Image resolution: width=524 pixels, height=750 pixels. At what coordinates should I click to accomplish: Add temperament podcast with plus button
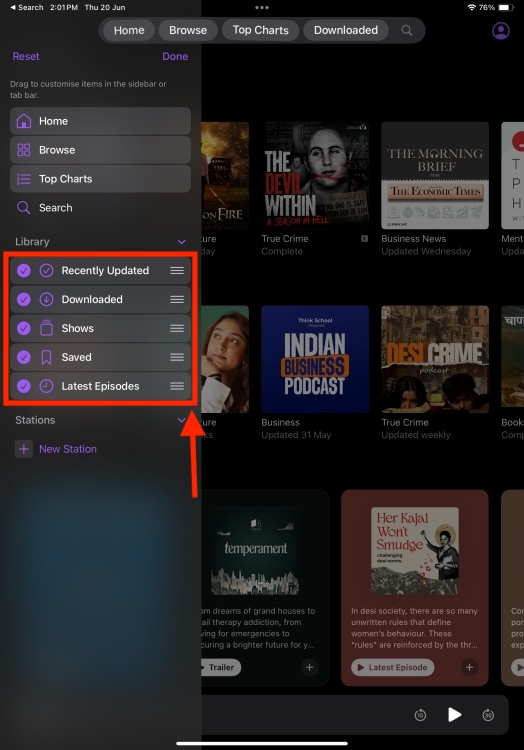click(309, 667)
